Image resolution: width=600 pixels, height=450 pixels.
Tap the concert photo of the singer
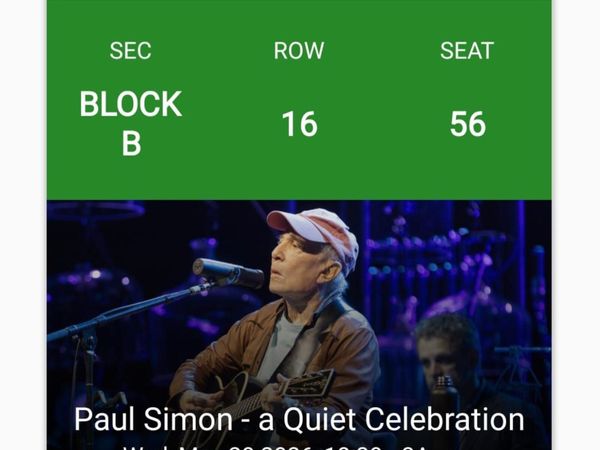299,300
